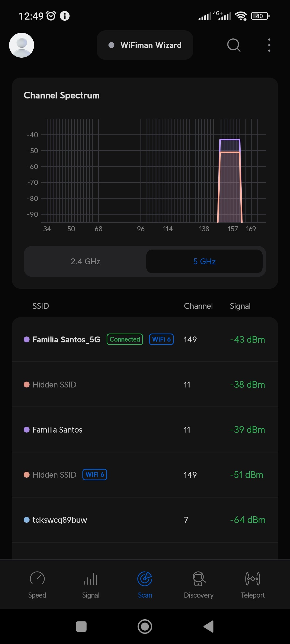
Task: Tap the purple dot beside Familia Santos_5G
Action: click(x=27, y=339)
